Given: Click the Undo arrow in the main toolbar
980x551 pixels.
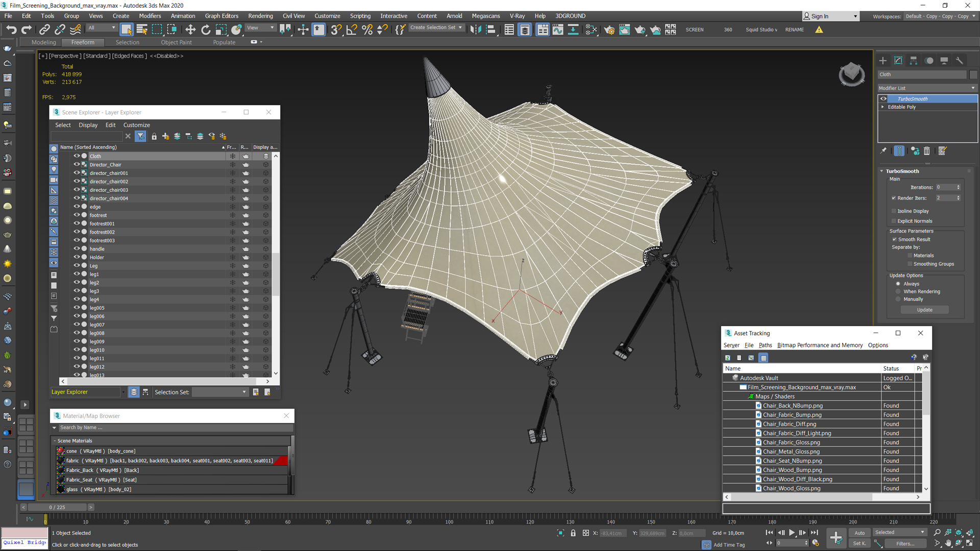Looking at the screenshot, I should (11, 30).
